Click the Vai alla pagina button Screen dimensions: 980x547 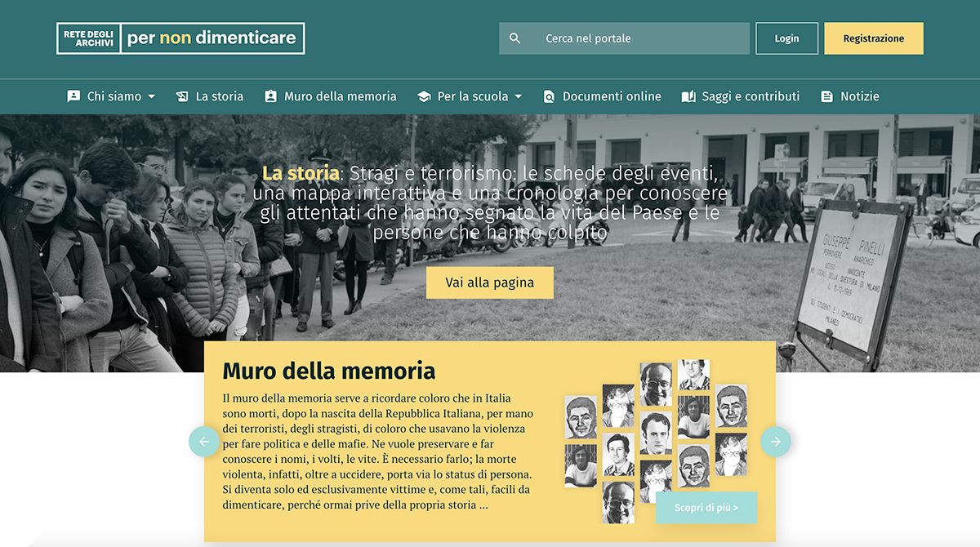click(490, 282)
